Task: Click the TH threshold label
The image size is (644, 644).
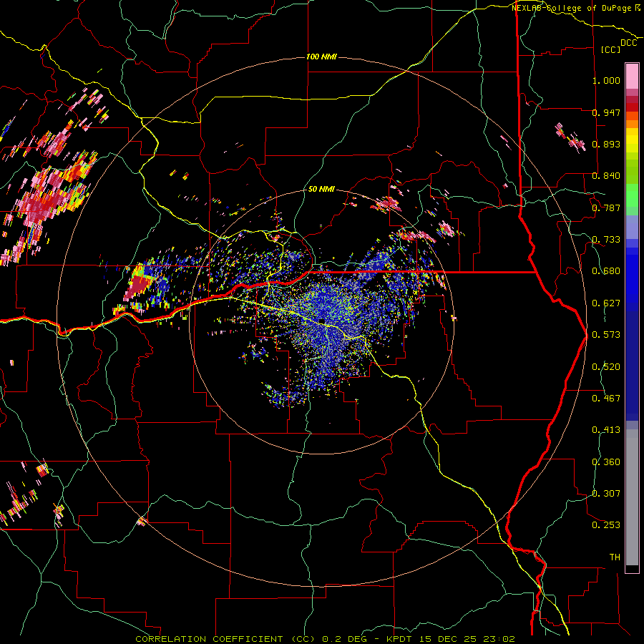Action: coord(615,557)
